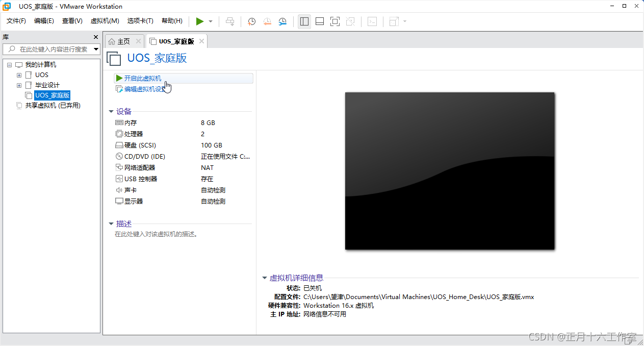
Task: Close the 主页 tab
Action: tap(138, 41)
